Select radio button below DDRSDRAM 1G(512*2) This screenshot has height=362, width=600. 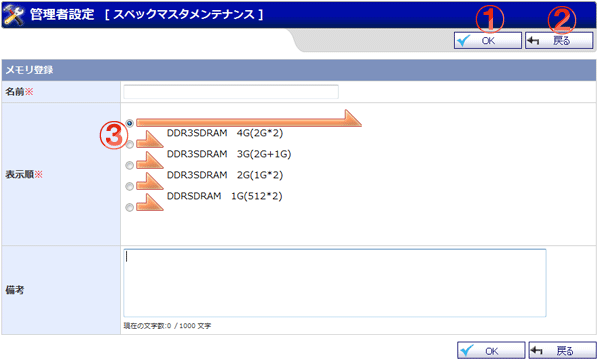coord(130,207)
